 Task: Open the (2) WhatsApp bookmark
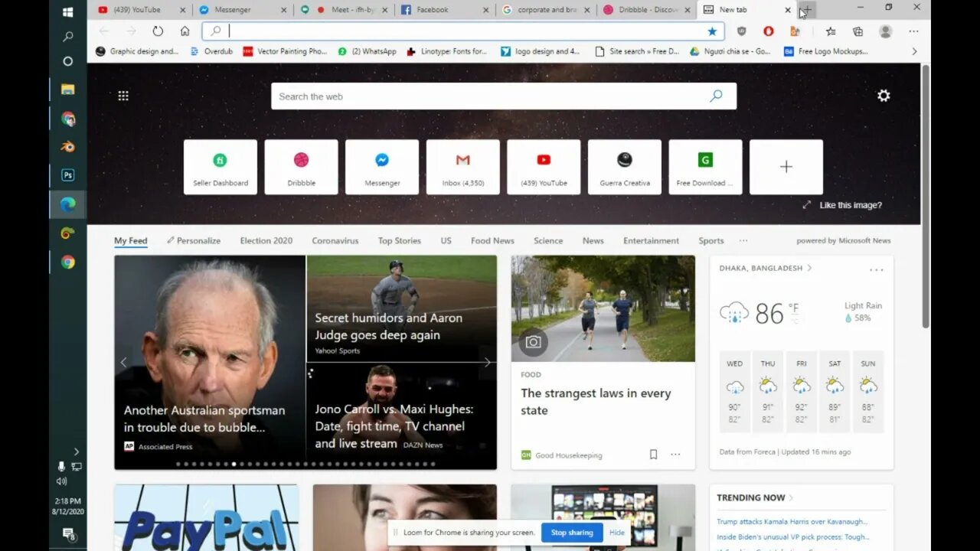click(x=367, y=51)
